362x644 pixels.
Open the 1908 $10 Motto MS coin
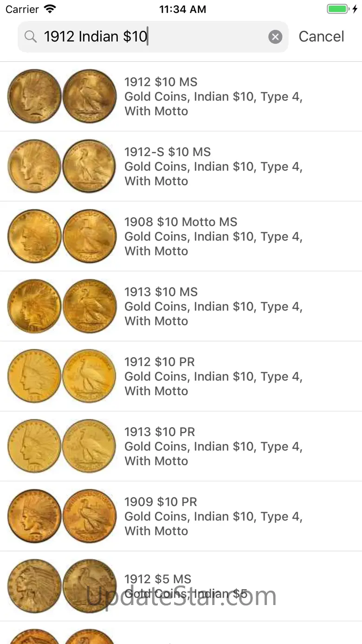(213, 236)
